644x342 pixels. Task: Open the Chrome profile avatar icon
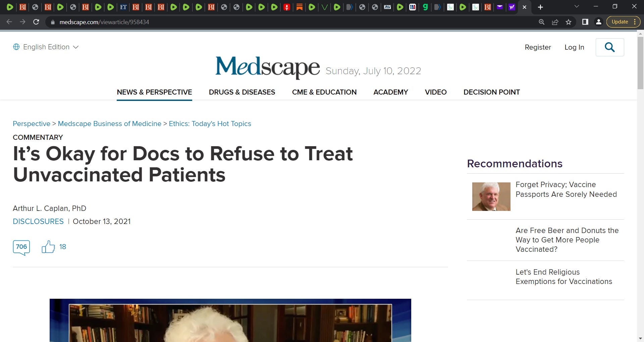[598, 22]
